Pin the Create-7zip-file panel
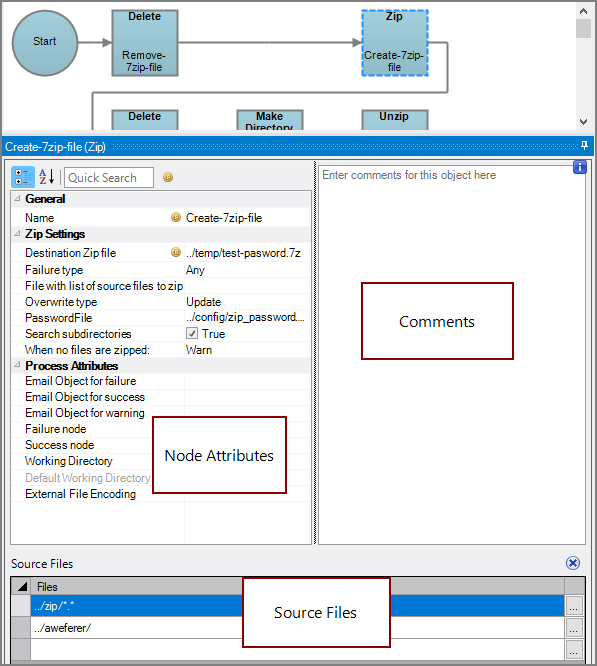 click(x=584, y=146)
